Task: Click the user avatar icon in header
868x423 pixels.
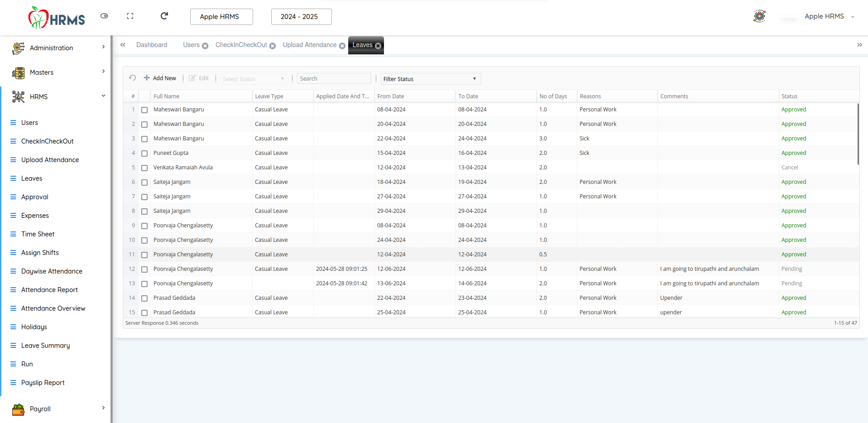Action: pyautogui.click(x=759, y=16)
